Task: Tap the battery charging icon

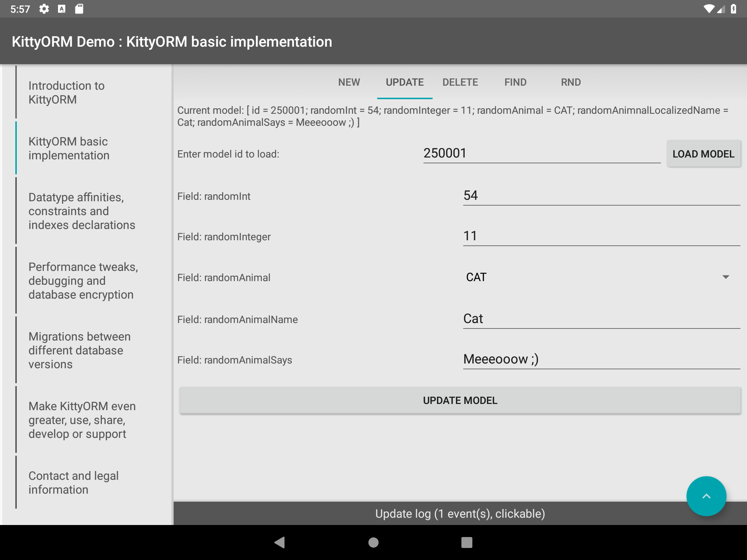Action: click(x=734, y=9)
